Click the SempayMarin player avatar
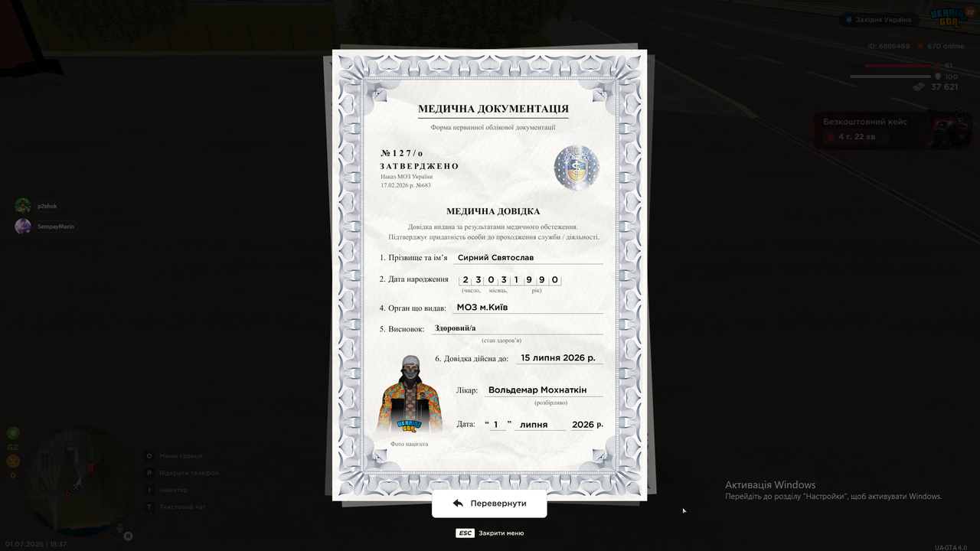The width and height of the screenshot is (980, 551). pyautogui.click(x=23, y=227)
